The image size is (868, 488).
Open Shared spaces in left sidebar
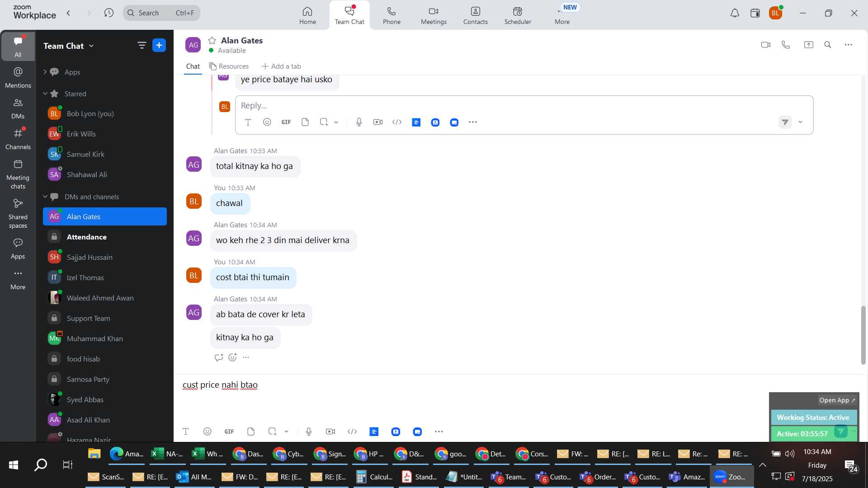18,214
